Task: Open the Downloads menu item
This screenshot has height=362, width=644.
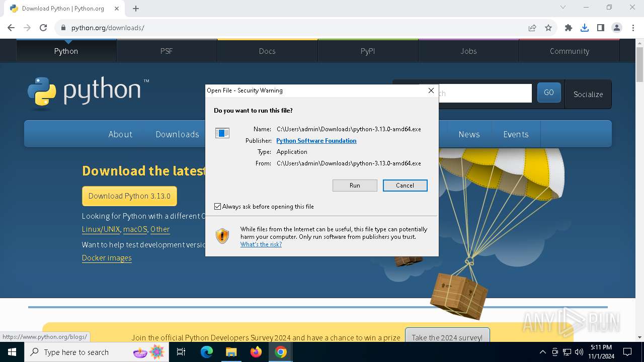Action: pos(177,134)
